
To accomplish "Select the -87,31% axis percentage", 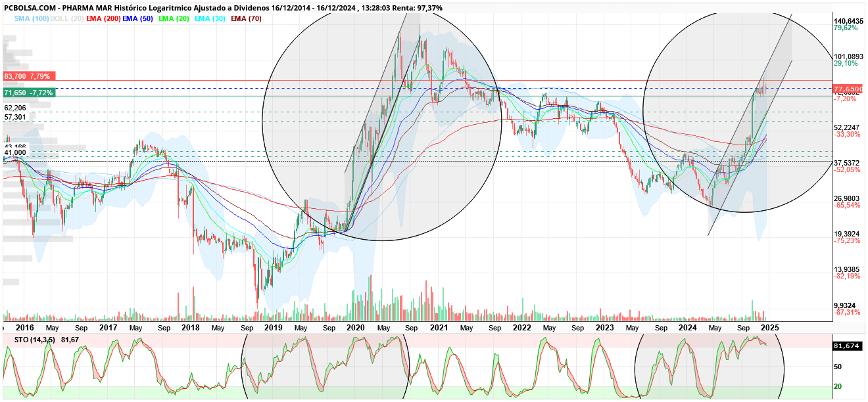I will [x=846, y=313].
